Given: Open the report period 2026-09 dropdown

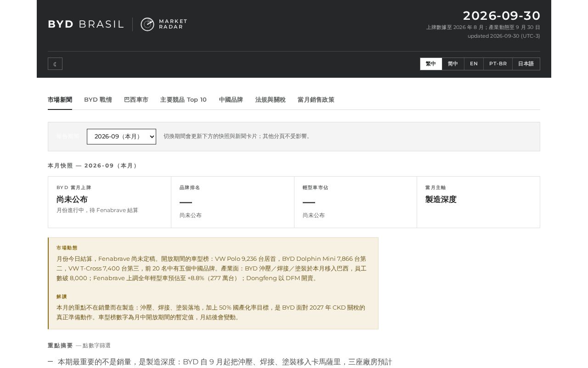Looking at the screenshot, I should 121,137.
